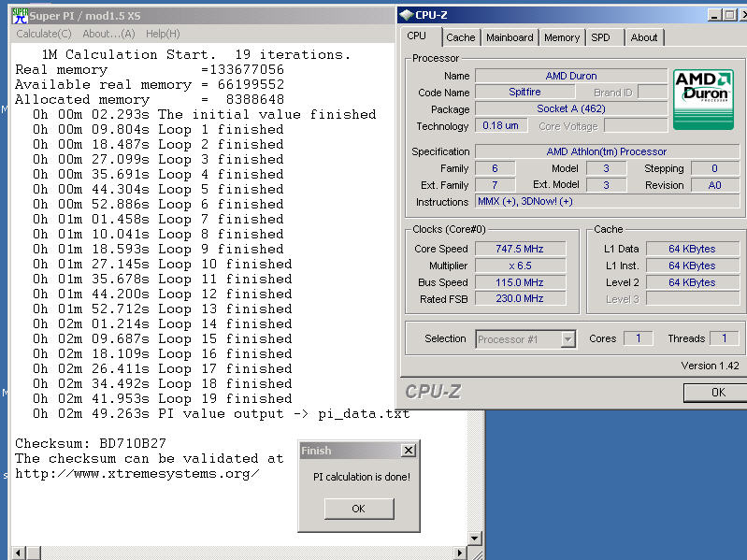Switch to the SPD tab in CPU-Z
This screenshot has width=747, height=560.
pos(600,37)
